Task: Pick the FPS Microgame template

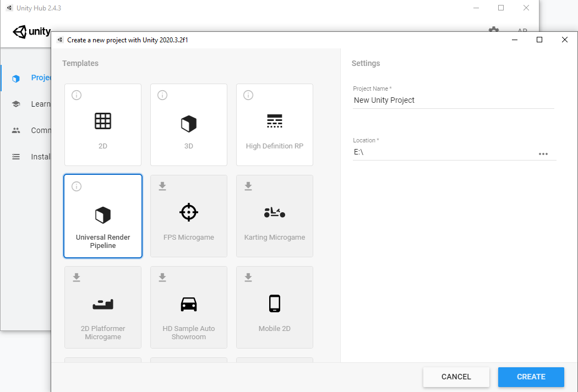Action: click(x=189, y=216)
